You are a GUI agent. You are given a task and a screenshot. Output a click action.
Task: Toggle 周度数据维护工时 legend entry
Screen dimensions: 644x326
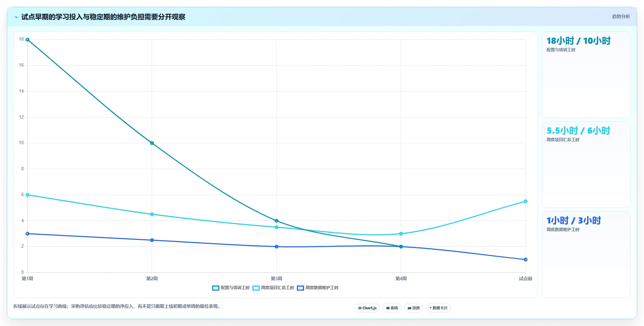pyautogui.click(x=318, y=288)
